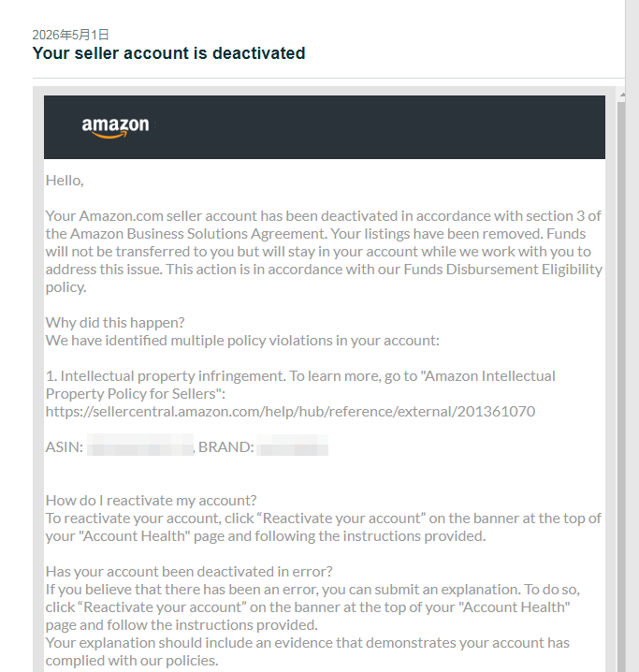Image resolution: width=639 pixels, height=672 pixels.
Task: Click the Amazon smile logo
Action: (x=115, y=127)
